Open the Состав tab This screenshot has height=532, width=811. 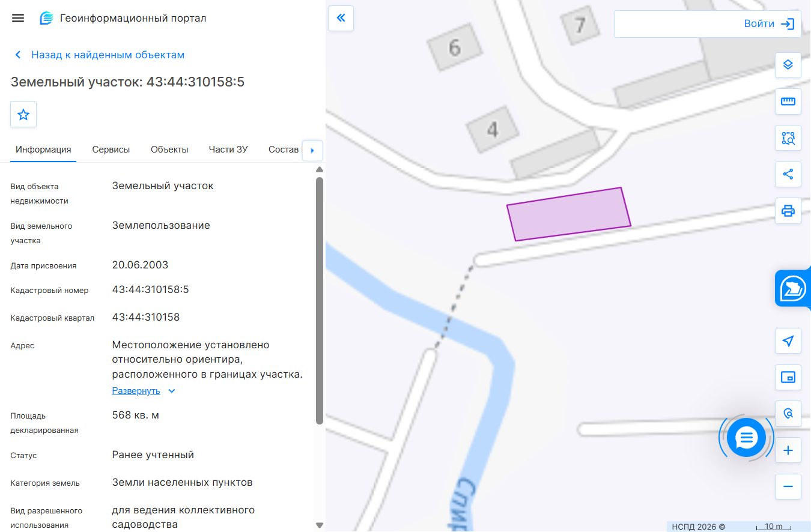coord(284,150)
